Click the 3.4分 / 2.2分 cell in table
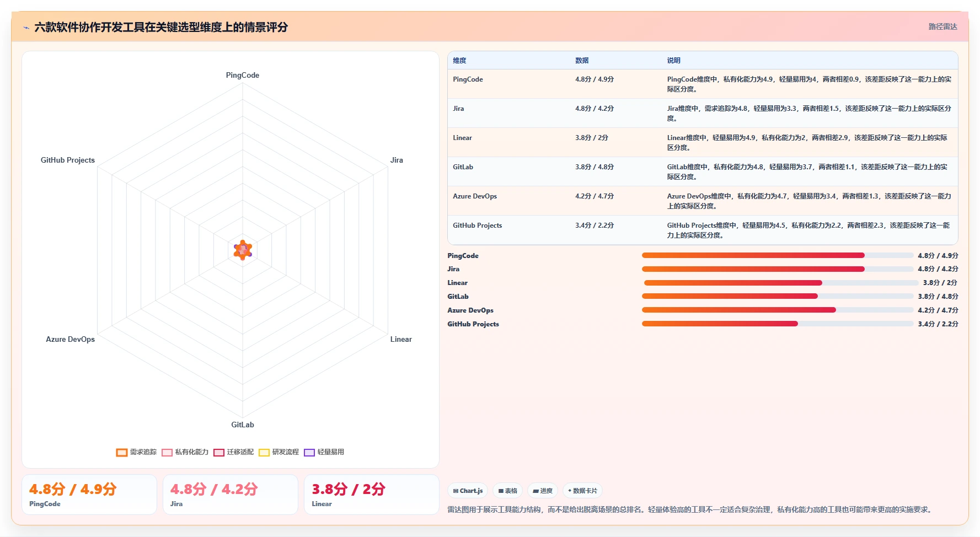The image size is (980, 537). (x=595, y=225)
